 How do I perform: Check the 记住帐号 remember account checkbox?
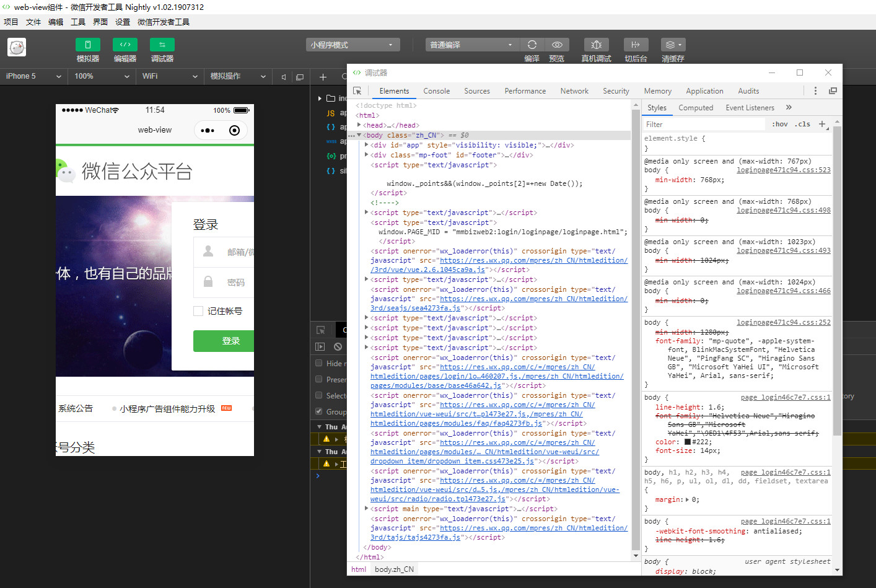198,311
